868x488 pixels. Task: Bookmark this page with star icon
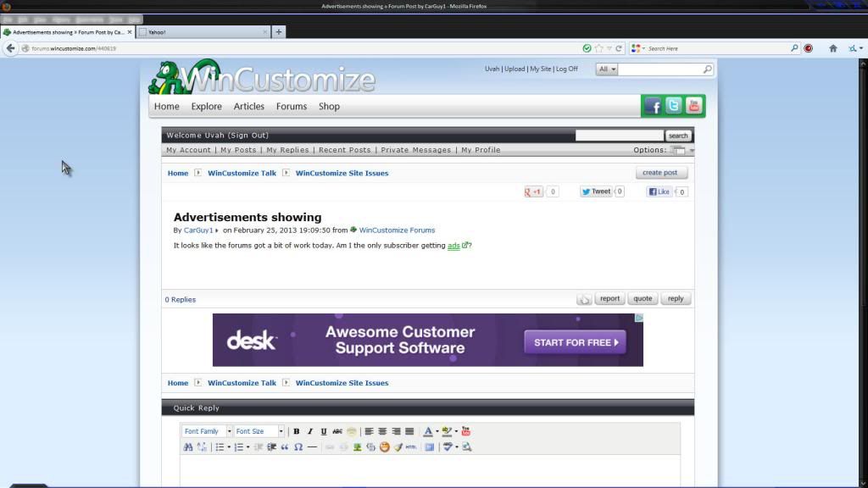599,48
